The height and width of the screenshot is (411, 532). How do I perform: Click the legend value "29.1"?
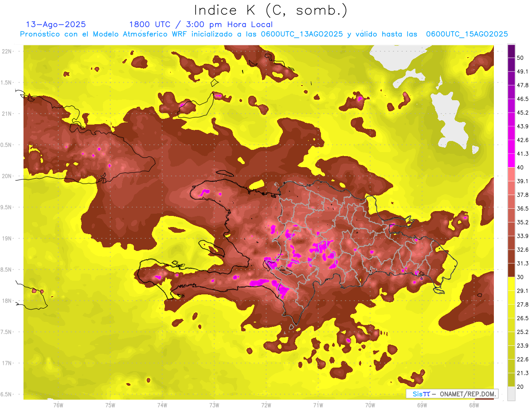522,291
